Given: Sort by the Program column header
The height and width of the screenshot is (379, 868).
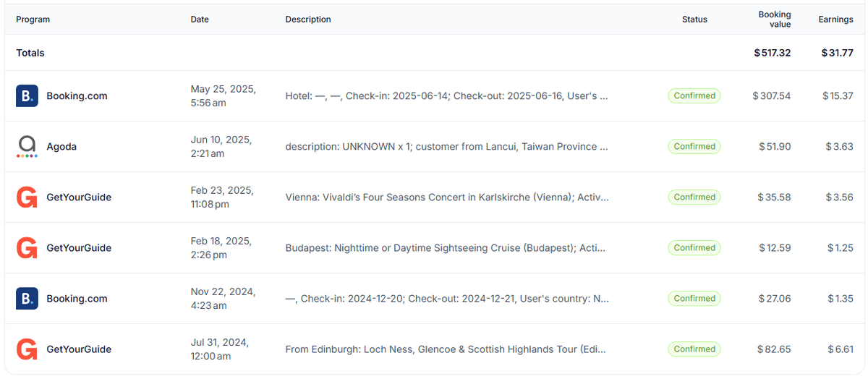Looking at the screenshot, I should point(33,20).
